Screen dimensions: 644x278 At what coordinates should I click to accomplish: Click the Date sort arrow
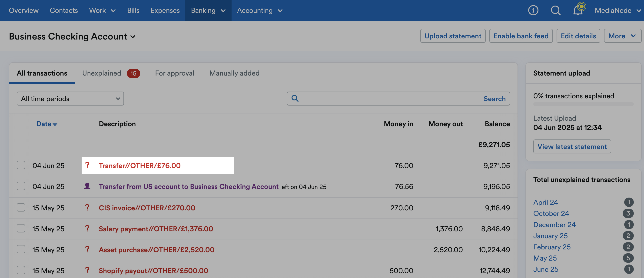point(55,125)
